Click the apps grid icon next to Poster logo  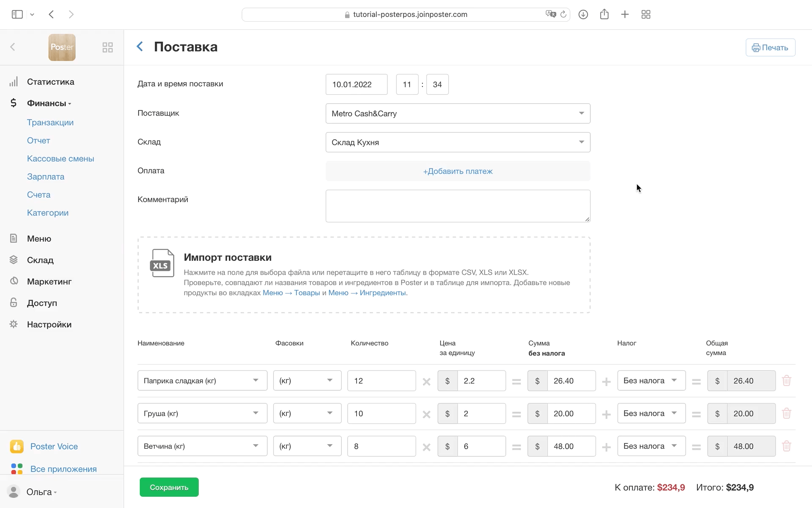pyautogui.click(x=107, y=47)
